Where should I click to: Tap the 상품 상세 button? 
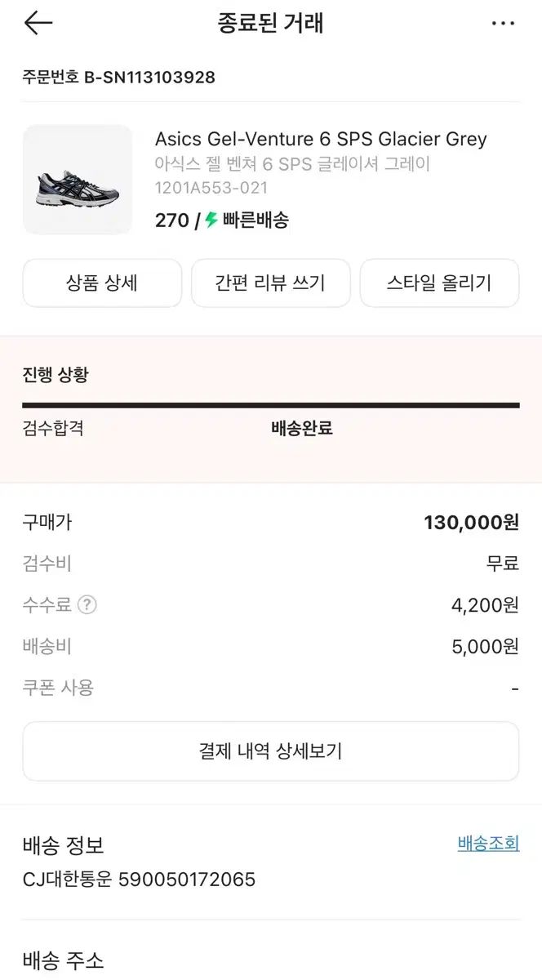tap(102, 283)
